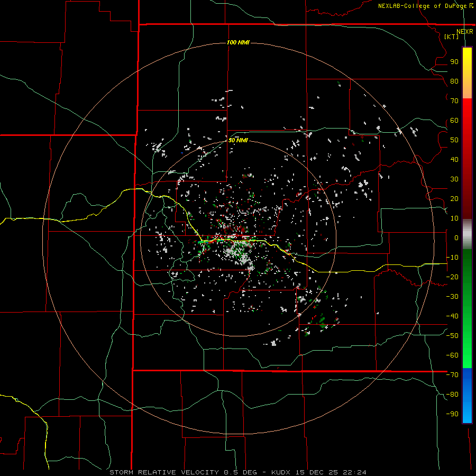Click the [KT] units label
The image size is (476, 476).
click(x=451, y=36)
